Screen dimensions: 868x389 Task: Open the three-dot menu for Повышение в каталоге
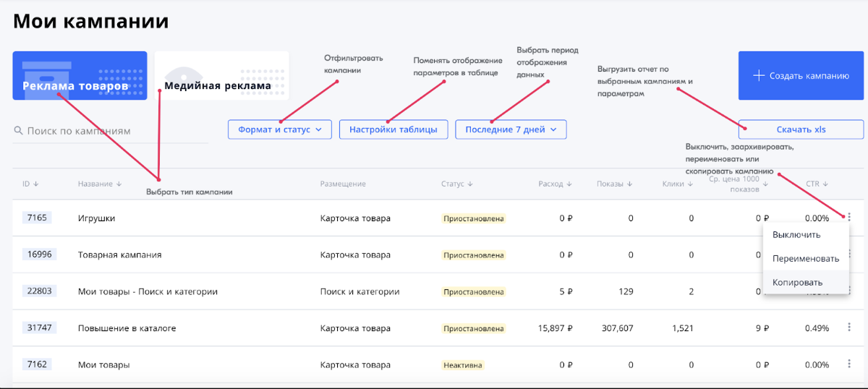pos(848,328)
